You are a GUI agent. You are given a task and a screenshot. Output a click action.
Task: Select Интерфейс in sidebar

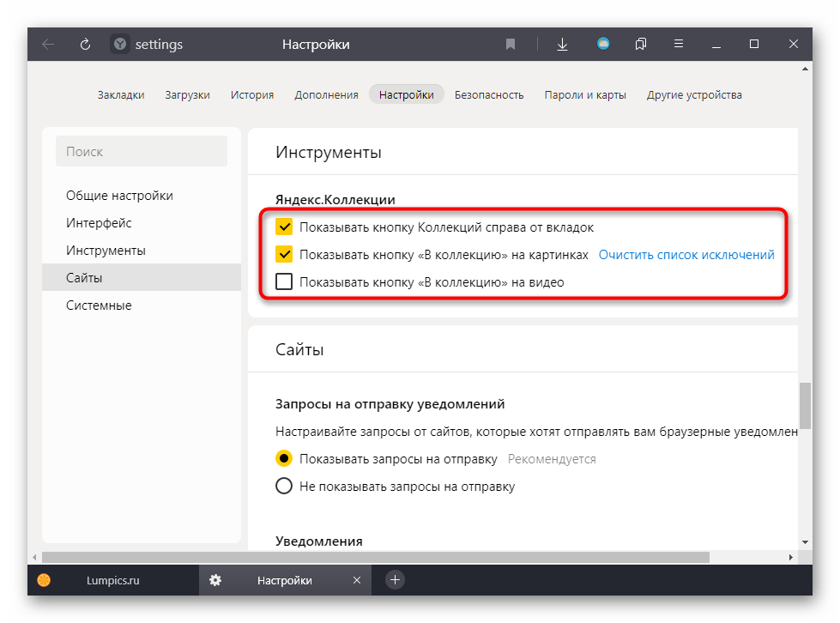pyautogui.click(x=142, y=223)
